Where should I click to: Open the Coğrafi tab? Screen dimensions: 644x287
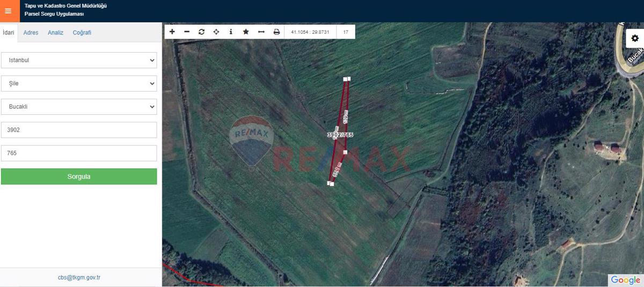[82, 33]
